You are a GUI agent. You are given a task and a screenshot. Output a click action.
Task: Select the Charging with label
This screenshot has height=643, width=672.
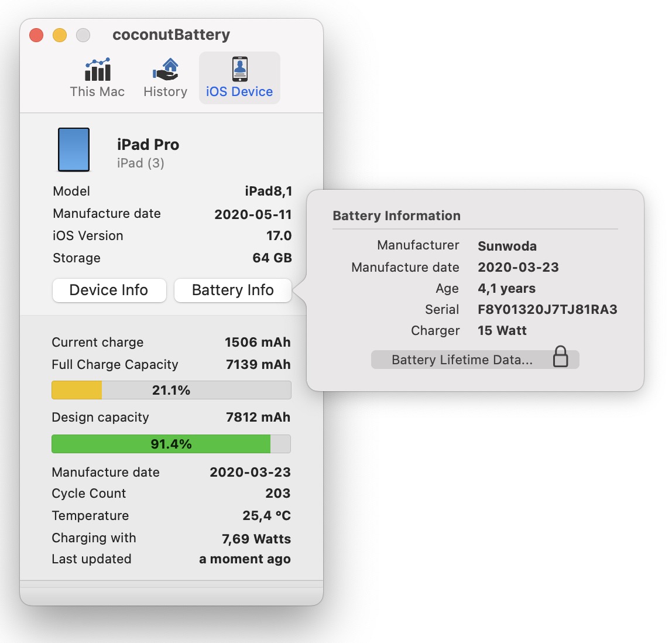[94, 538]
